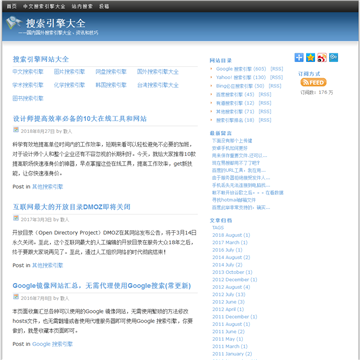Screen dimensions: 360x360
Task: Open archive 2012 June (3)
Action: tap(228, 302)
